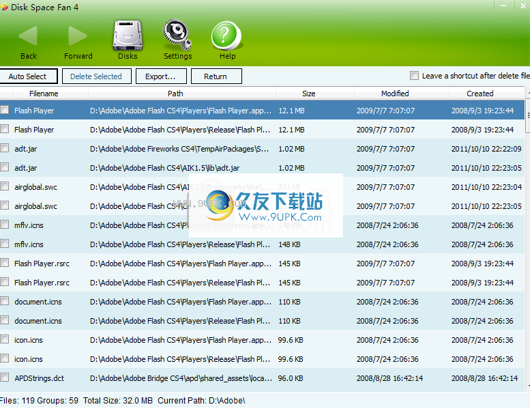Check the APDStrings.dct row checkbox

coord(5,378)
